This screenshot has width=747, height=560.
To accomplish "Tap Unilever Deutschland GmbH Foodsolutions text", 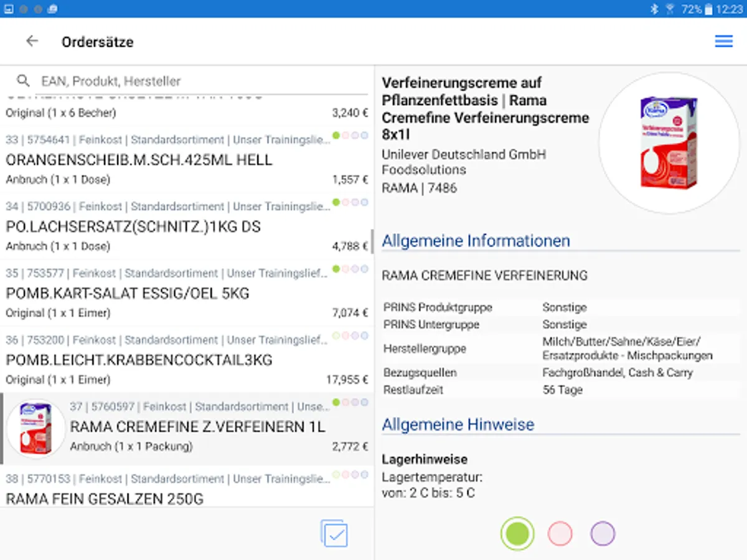I will coord(464,162).
